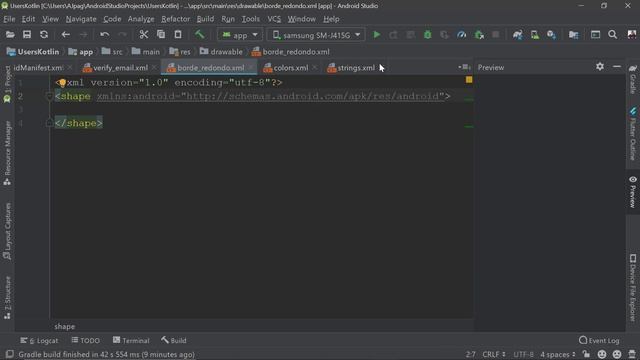
Task: Open Project Structure icon
Action: (x=573, y=35)
